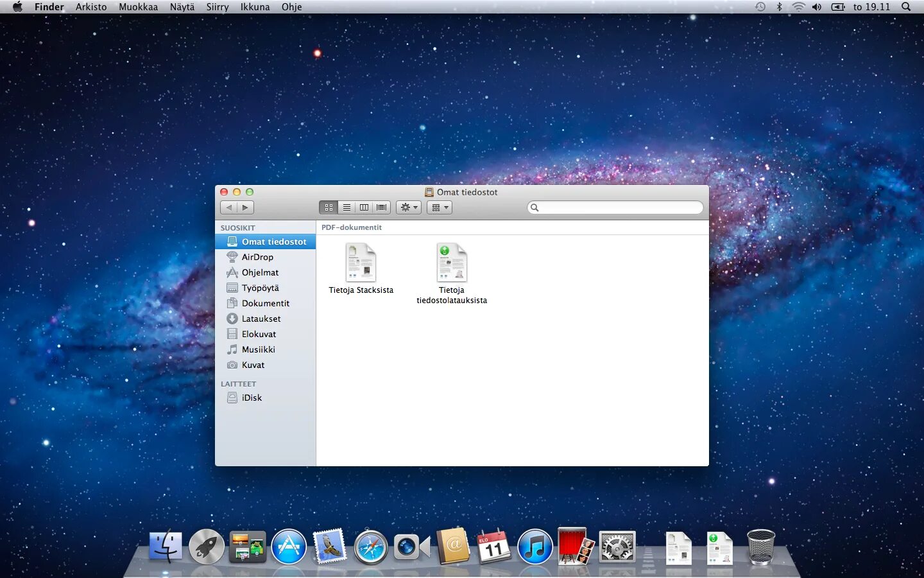This screenshot has height=578, width=924.
Task: Select Dokumentit in the sidebar
Action: pyautogui.click(x=264, y=303)
